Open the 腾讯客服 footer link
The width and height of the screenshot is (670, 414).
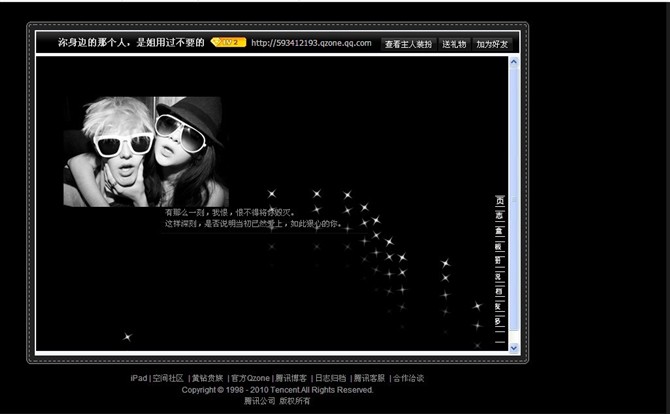(369, 378)
